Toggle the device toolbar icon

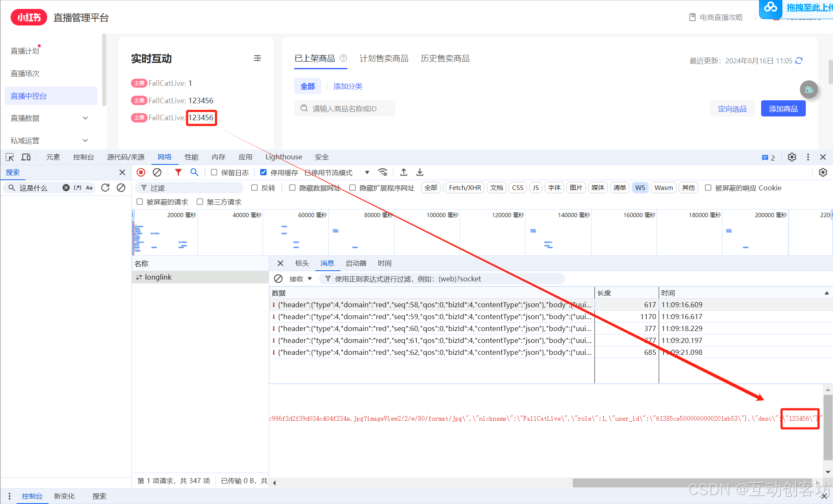(x=26, y=157)
